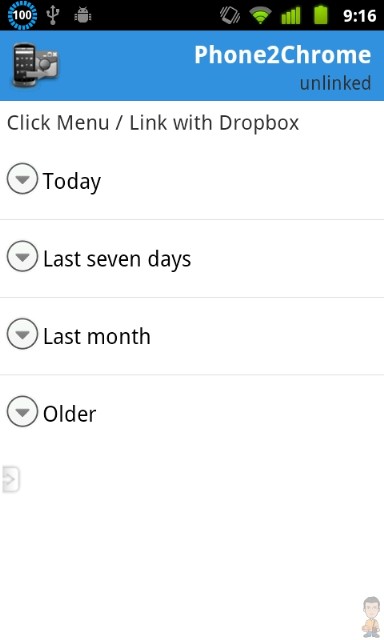Select the Today list row label
This screenshot has height=640, width=384.
(72, 182)
